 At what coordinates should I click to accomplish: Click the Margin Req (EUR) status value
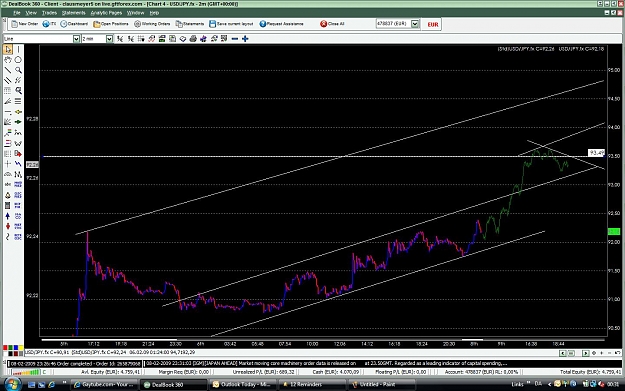184,372
